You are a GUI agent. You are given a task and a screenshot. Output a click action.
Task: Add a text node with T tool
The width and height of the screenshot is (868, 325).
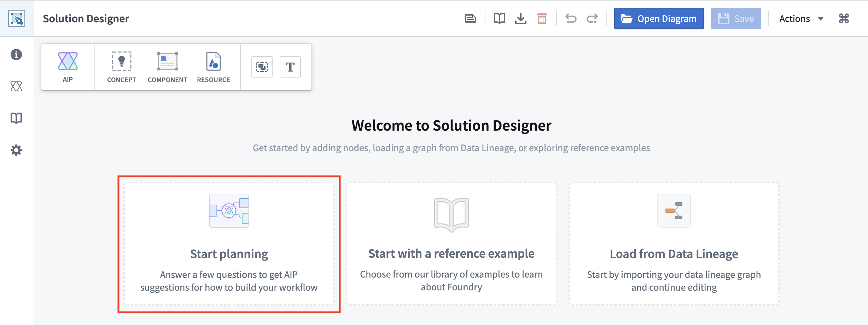coord(290,67)
